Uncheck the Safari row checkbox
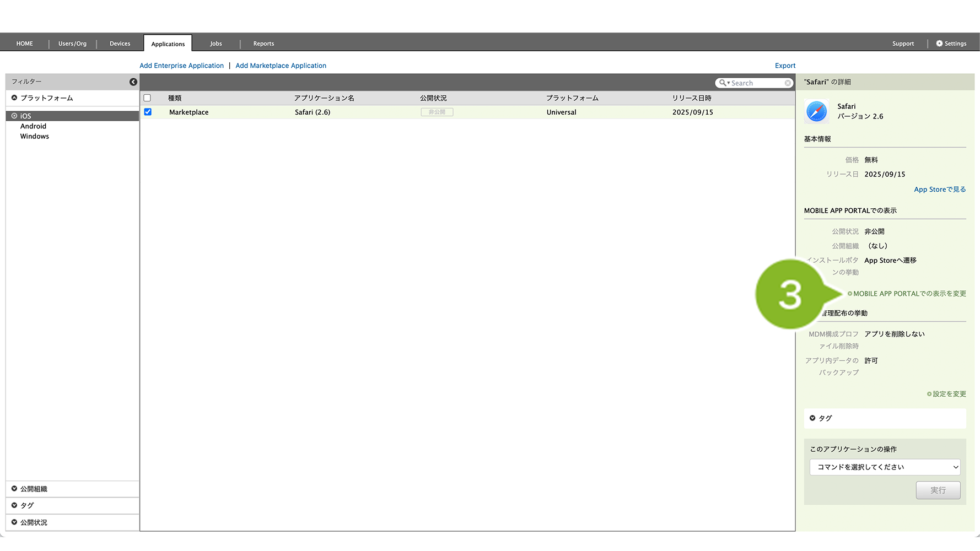 (148, 112)
